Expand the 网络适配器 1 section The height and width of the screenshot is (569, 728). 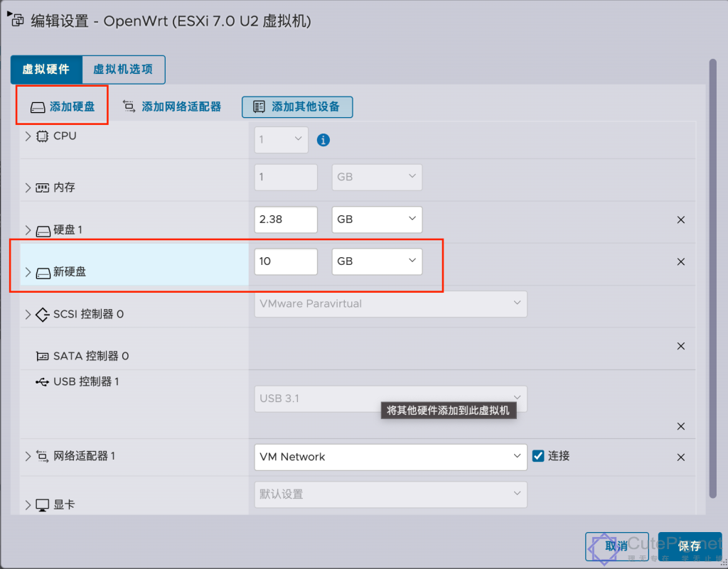(27, 457)
